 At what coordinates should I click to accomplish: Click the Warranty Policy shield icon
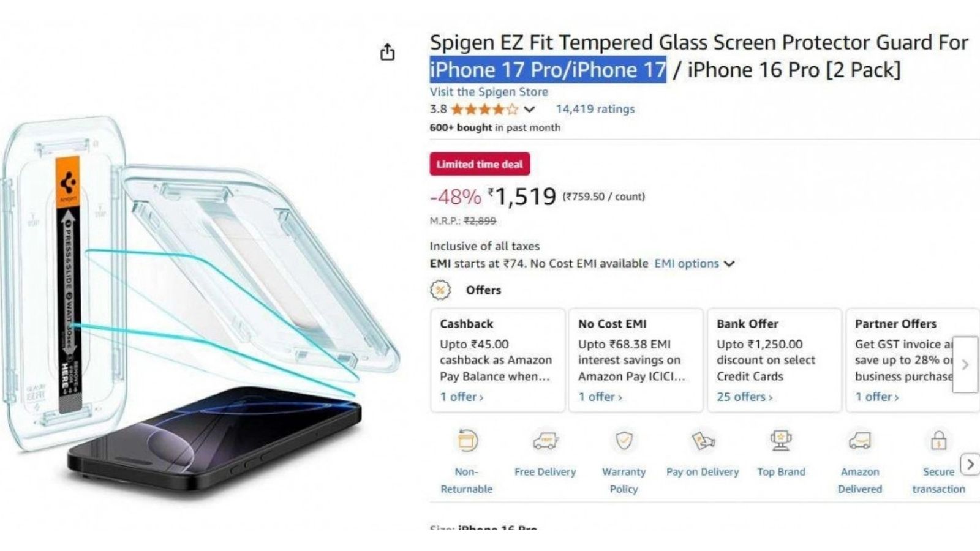point(624,441)
